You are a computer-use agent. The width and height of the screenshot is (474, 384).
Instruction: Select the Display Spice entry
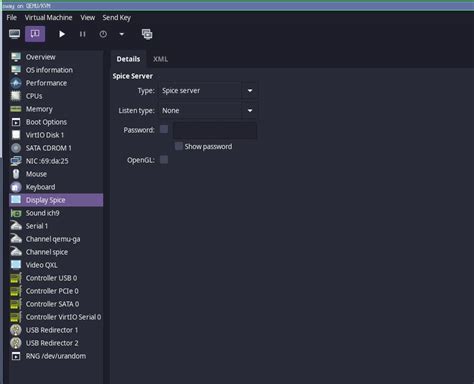pyautogui.click(x=56, y=200)
